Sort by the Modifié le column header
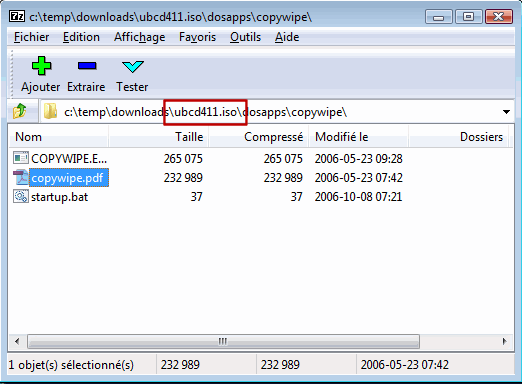This screenshot has width=522, height=384. tap(359, 137)
